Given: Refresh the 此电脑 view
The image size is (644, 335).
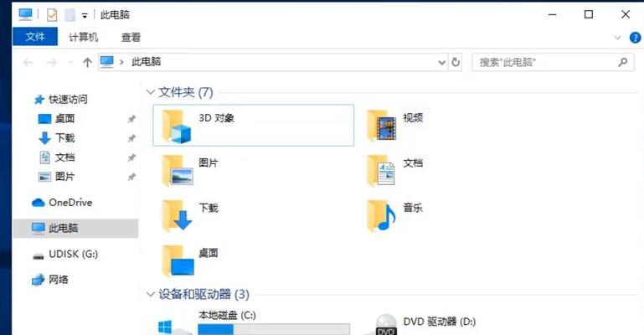Looking at the screenshot, I should [456, 63].
